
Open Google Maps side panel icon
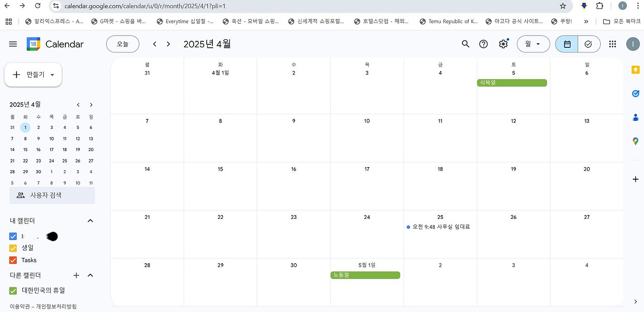coord(635,141)
